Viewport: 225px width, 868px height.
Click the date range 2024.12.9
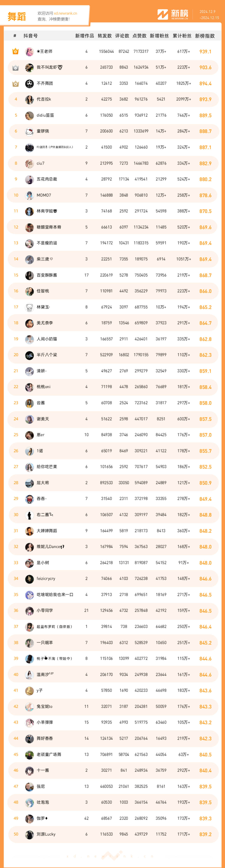pyautogui.click(x=207, y=12)
